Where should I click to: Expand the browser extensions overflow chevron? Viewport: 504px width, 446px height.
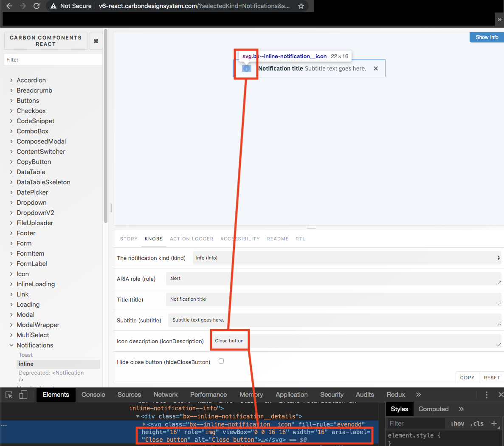(x=499, y=20)
